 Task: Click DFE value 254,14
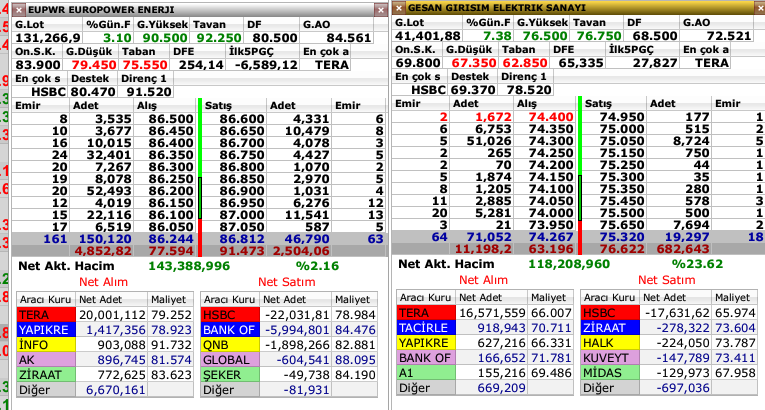click(201, 65)
